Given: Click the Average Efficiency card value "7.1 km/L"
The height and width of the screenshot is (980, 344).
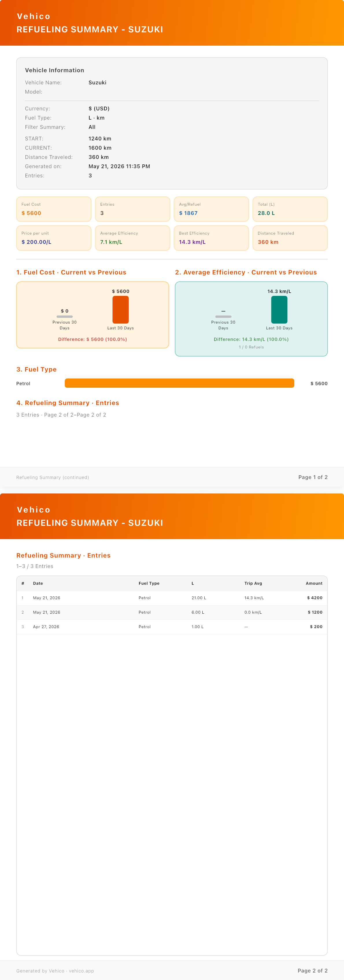Looking at the screenshot, I should click(x=111, y=242).
